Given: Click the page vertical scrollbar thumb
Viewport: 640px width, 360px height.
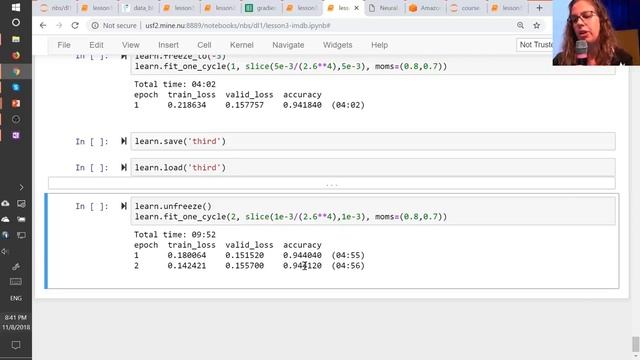Looking at the screenshot, I should click(x=636, y=344).
